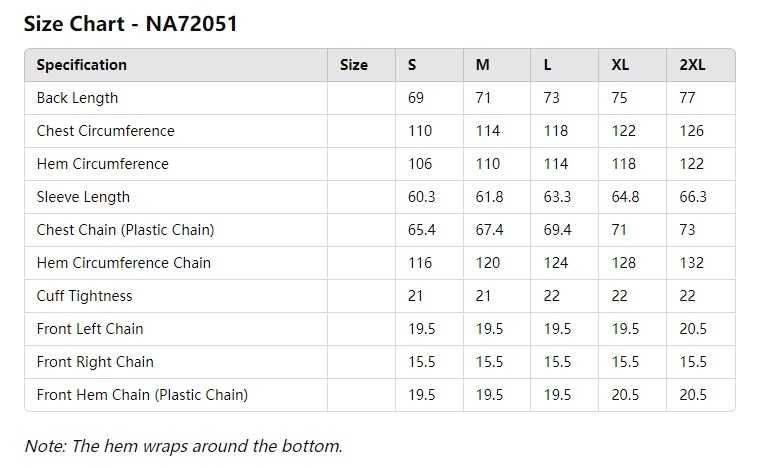The width and height of the screenshot is (760, 468).
Task: Select the L size column header
Action: tap(548, 65)
